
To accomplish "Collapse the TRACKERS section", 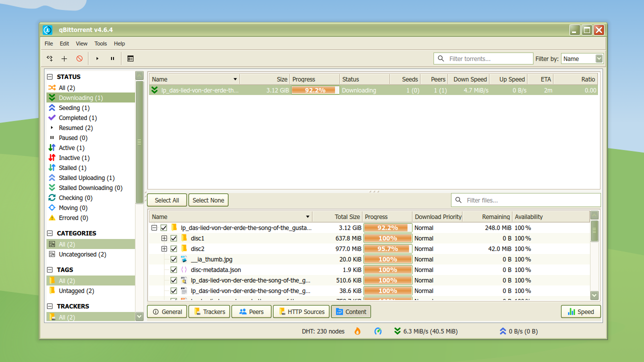I will [50, 306].
